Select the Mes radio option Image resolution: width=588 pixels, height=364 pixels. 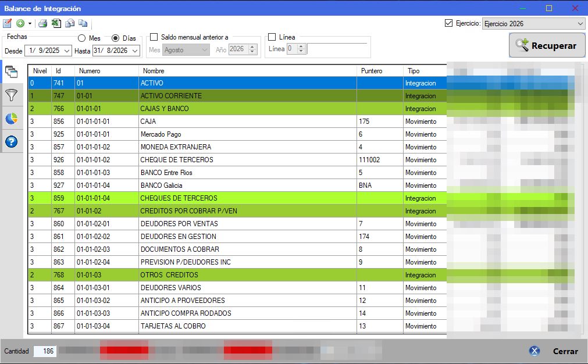click(x=82, y=38)
